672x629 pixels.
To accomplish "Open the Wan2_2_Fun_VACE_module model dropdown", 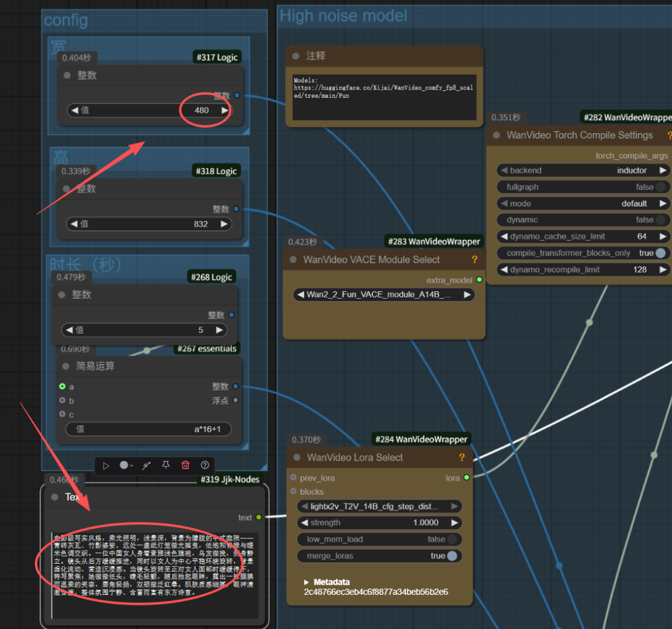I will point(383,295).
